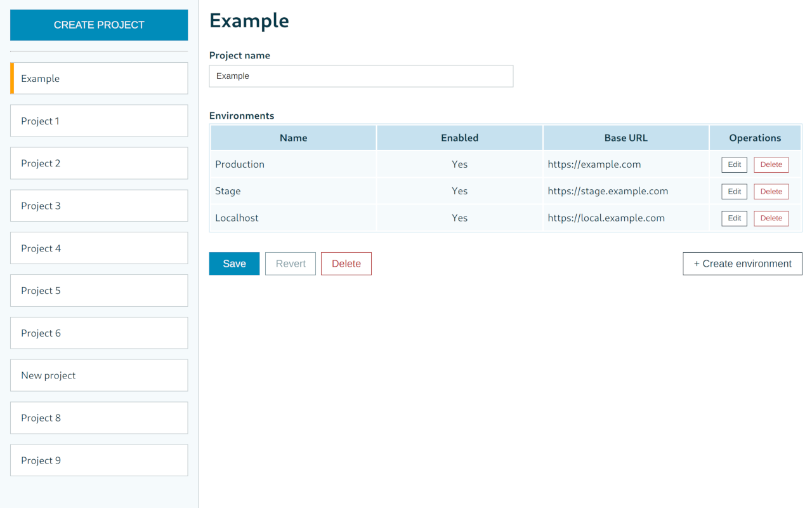812x508 pixels.
Task: Open Project 3 settings
Action: point(99,205)
